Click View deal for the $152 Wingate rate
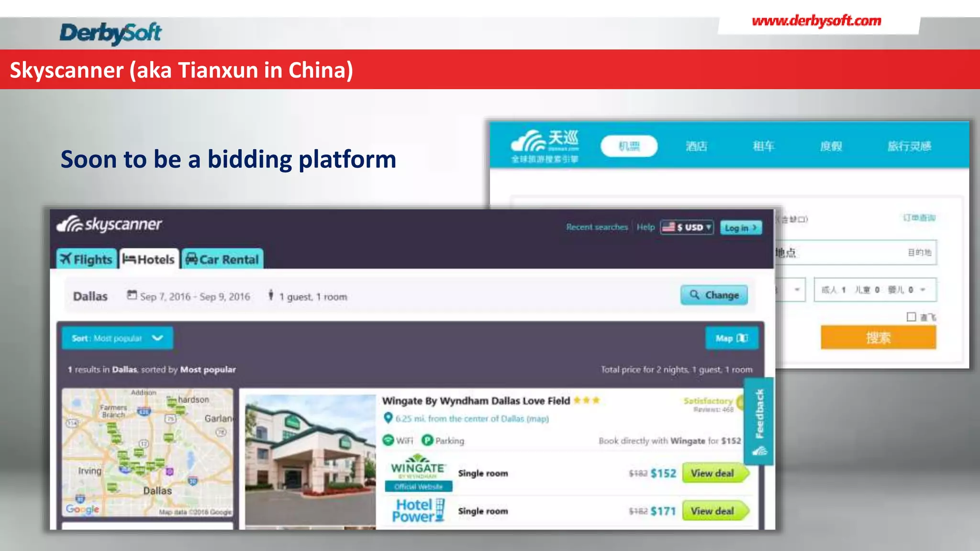 click(713, 473)
